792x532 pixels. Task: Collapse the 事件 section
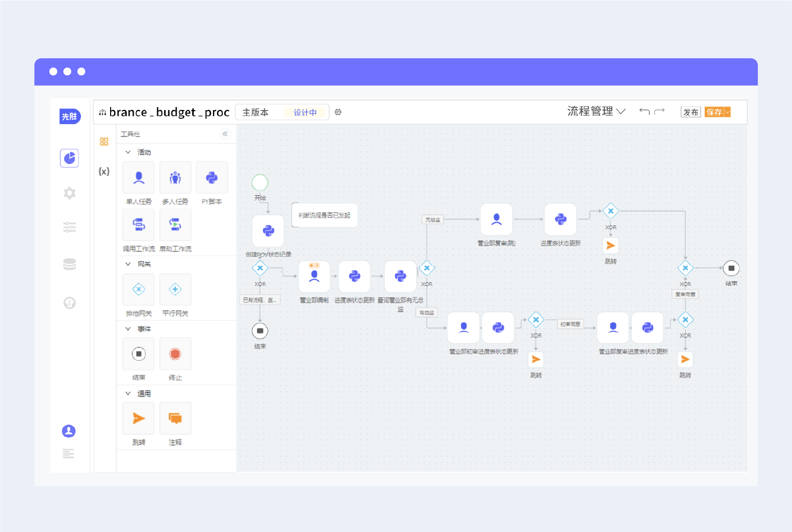click(128, 329)
